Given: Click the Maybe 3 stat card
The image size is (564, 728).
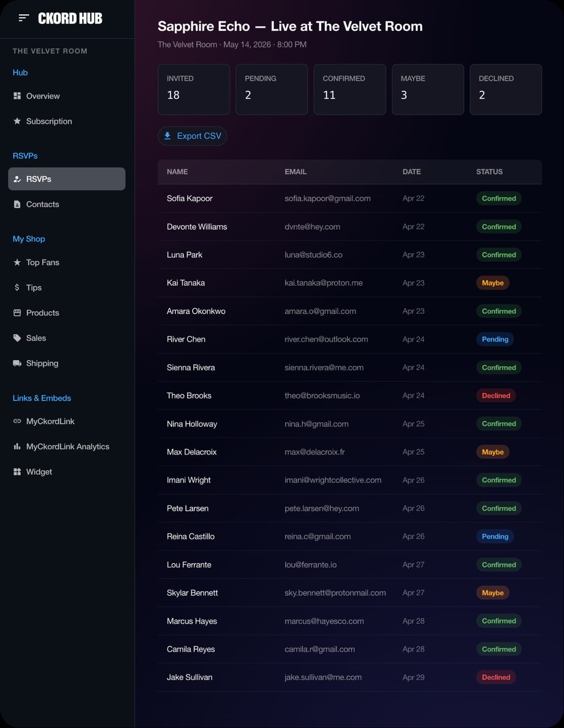Looking at the screenshot, I should coord(428,90).
